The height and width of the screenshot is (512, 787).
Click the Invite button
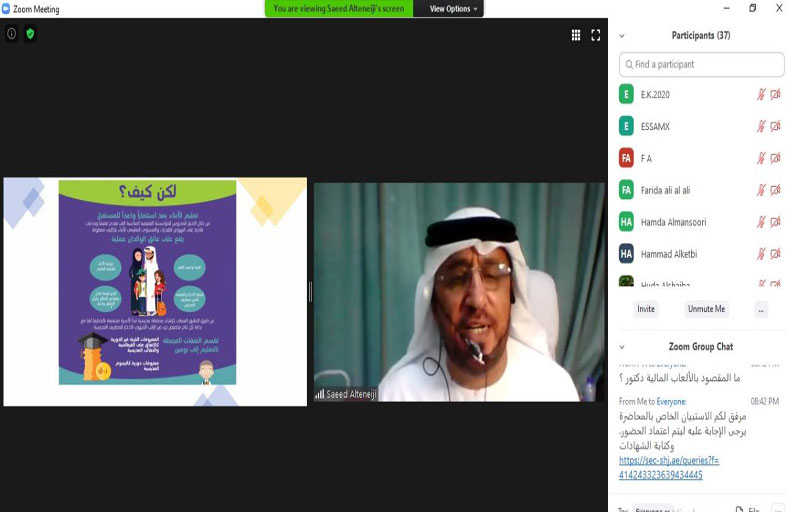tap(646, 309)
